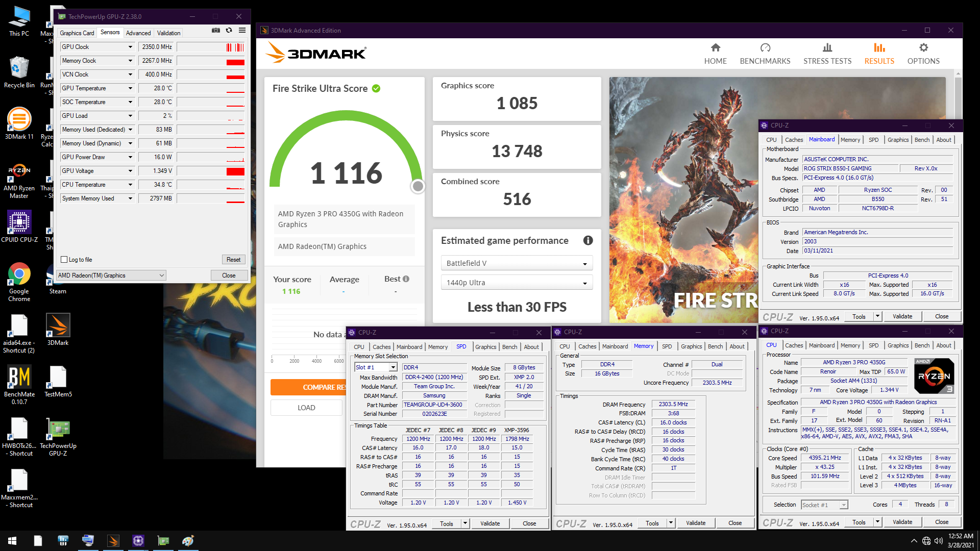
Task: Click CPU-Z icon in the taskbar
Action: tap(138, 541)
